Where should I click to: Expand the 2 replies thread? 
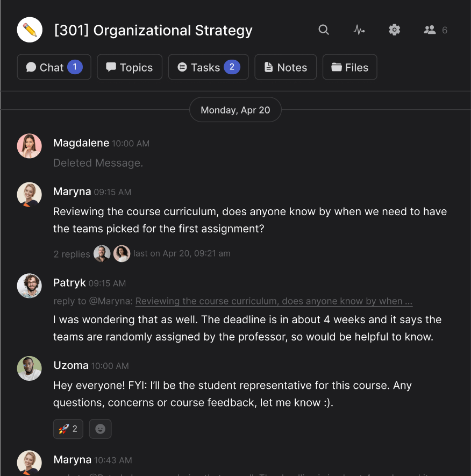[x=72, y=254]
